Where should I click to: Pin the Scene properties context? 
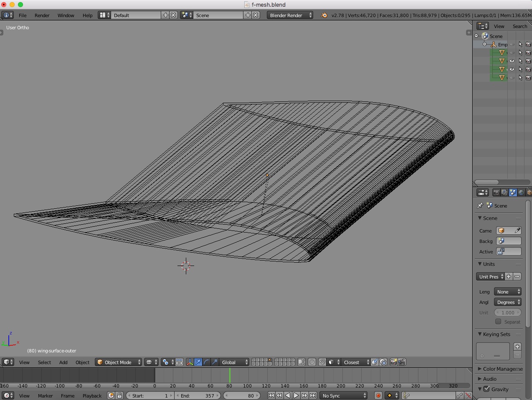tap(480, 205)
